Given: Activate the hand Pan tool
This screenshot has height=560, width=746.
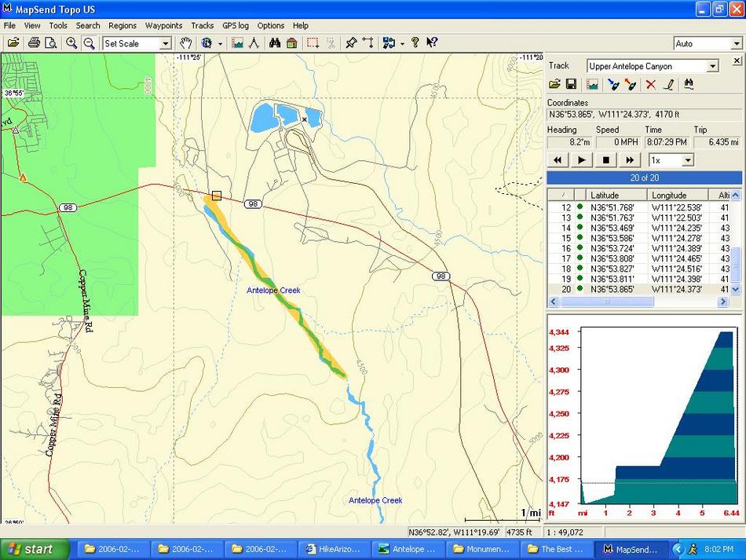Looking at the screenshot, I should [185, 43].
